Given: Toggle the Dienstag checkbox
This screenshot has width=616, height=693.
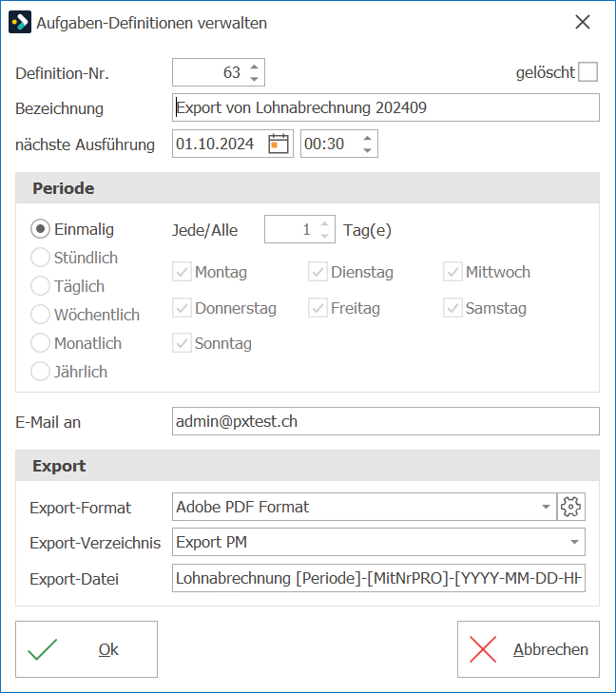Looking at the screenshot, I should click(x=318, y=272).
